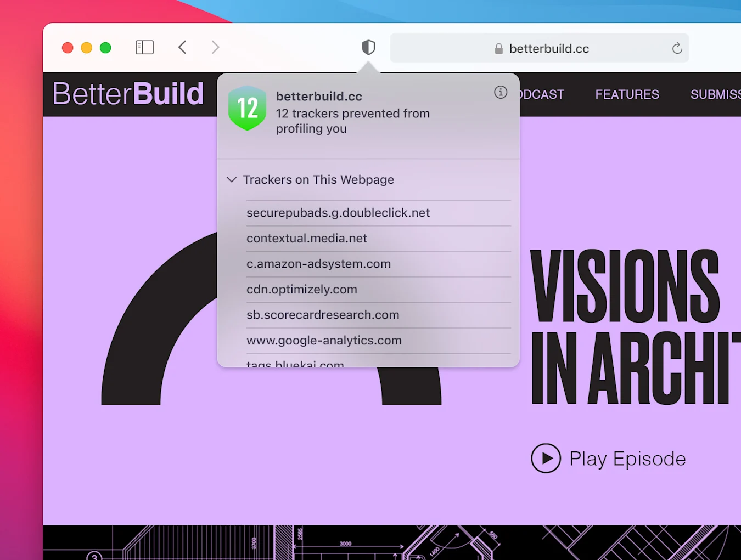Click the padlock icon in address bar
Image resolution: width=741 pixels, height=560 pixels.
tap(498, 49)
